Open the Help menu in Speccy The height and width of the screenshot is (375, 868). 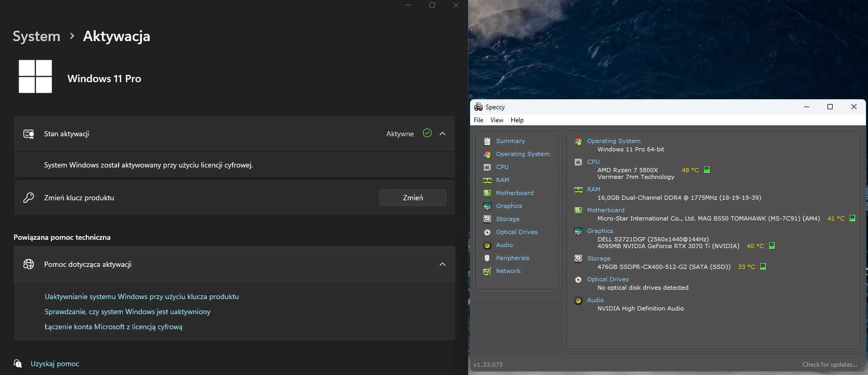(x=517, y=120)
